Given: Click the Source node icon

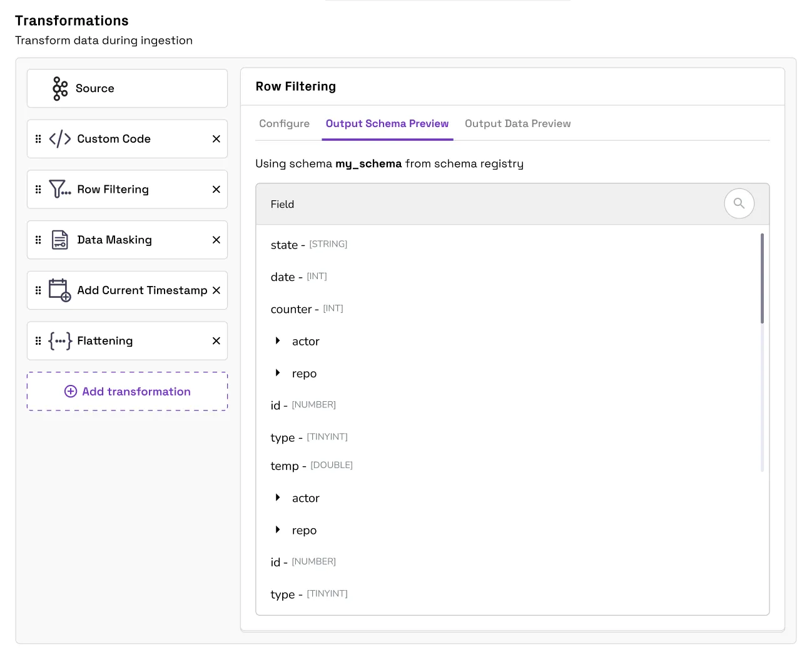Looking at the screenshot, I should click(x=60, y=88).
